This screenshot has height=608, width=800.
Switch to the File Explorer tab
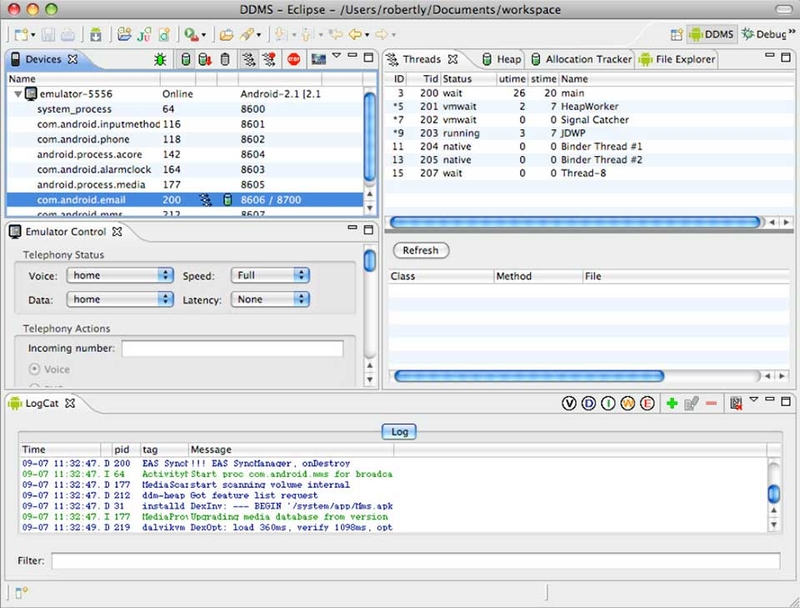[677, 60]
